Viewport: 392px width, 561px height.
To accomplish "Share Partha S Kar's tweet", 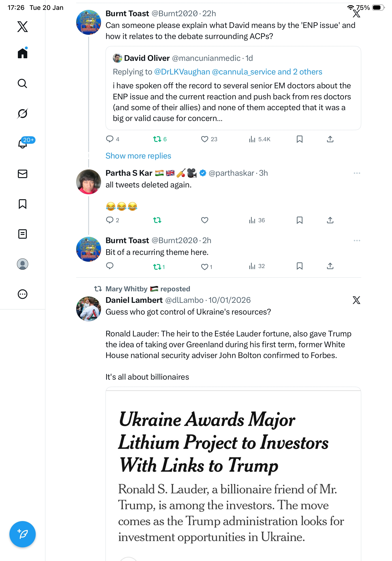I will click(330, 220).
